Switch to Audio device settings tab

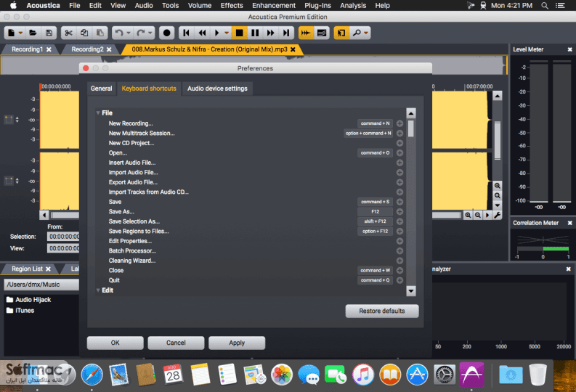[217, 89]
